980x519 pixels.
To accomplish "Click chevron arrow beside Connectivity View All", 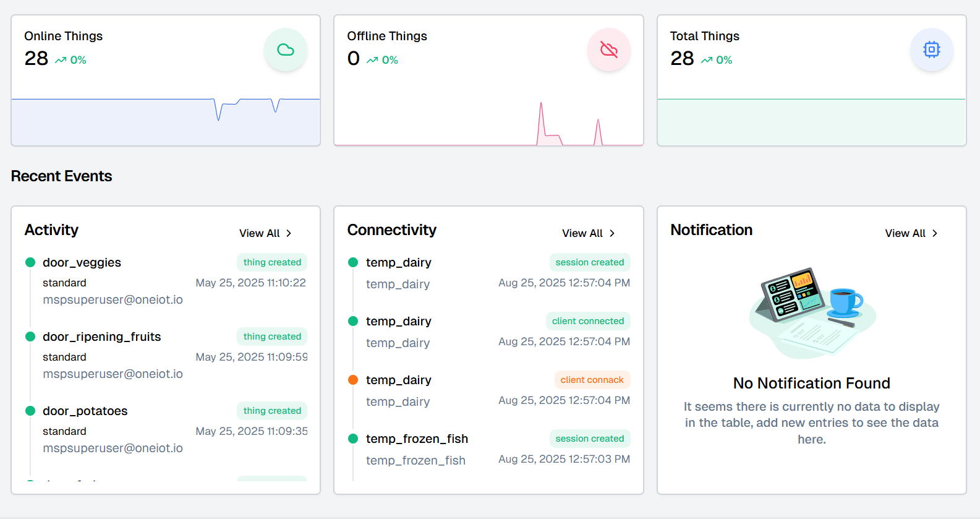I will 612,233.
